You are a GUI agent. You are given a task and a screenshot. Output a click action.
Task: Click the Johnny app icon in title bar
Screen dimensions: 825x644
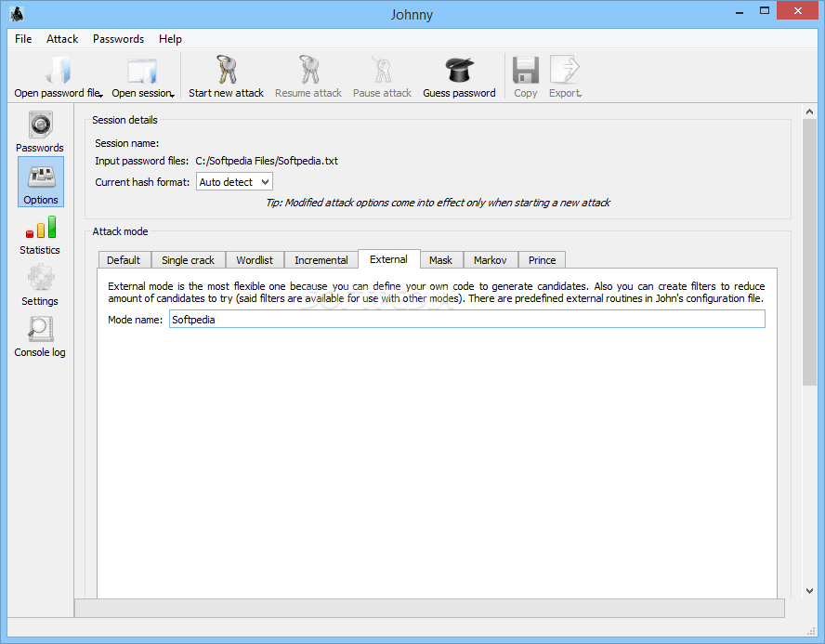(17, 13)
